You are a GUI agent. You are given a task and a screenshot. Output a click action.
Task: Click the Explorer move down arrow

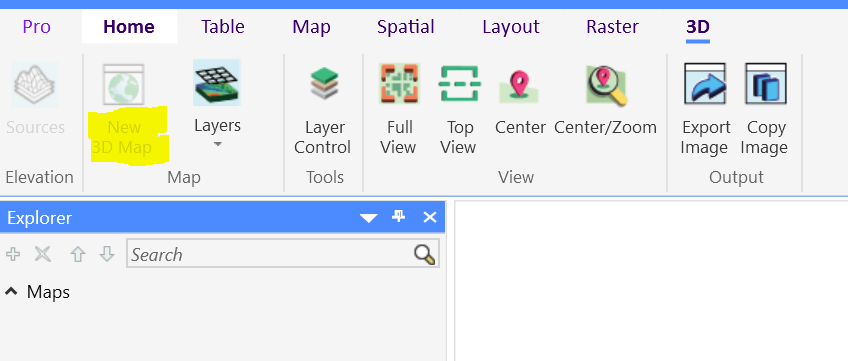click(x=107, y=254)
